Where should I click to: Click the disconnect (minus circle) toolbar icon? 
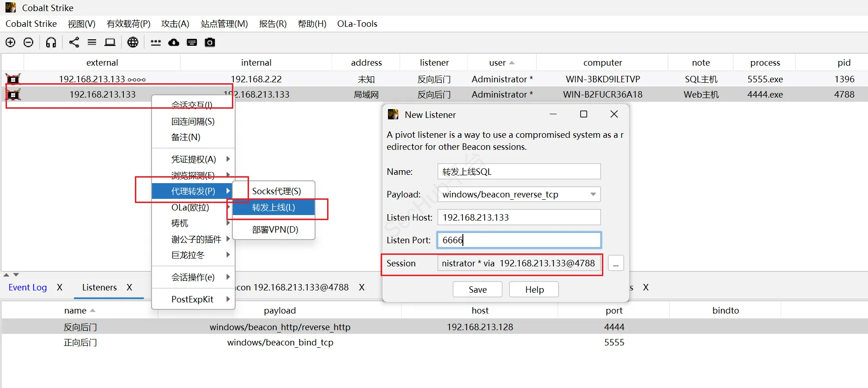pyautogui.click(x=28, y=43)
